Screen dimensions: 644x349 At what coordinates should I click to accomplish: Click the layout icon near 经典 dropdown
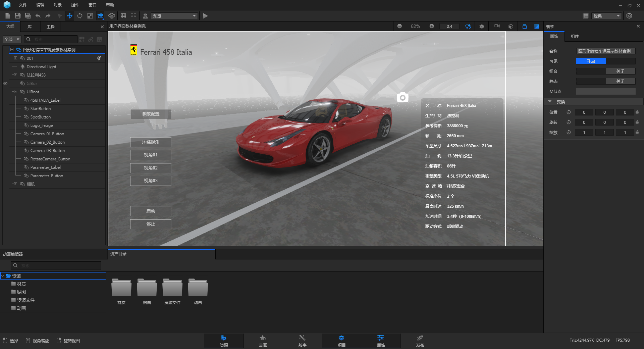pyautogui.click(x=586, y=16)
